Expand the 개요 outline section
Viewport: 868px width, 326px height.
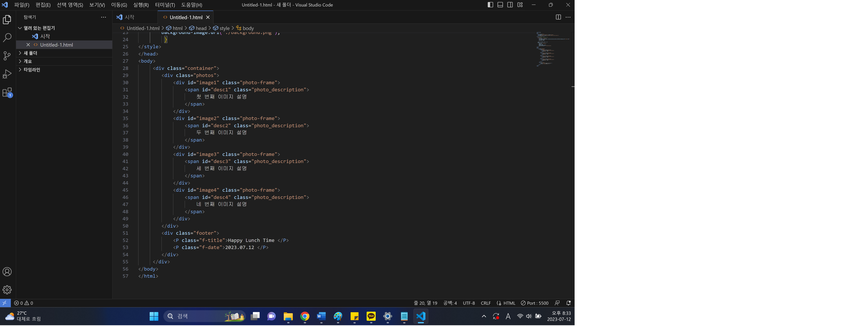click(64, 61)
